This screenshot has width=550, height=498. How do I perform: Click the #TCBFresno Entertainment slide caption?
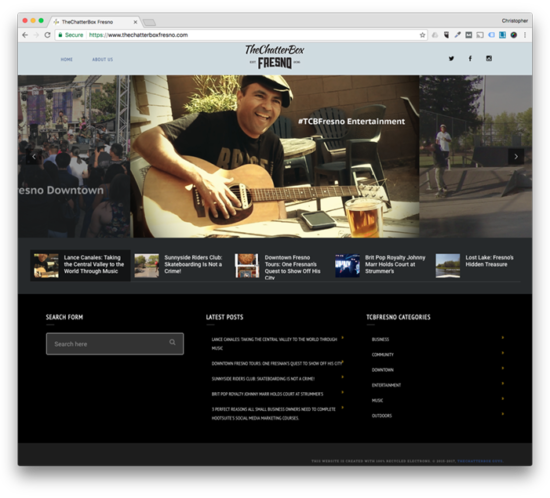[x=351, y=121]
